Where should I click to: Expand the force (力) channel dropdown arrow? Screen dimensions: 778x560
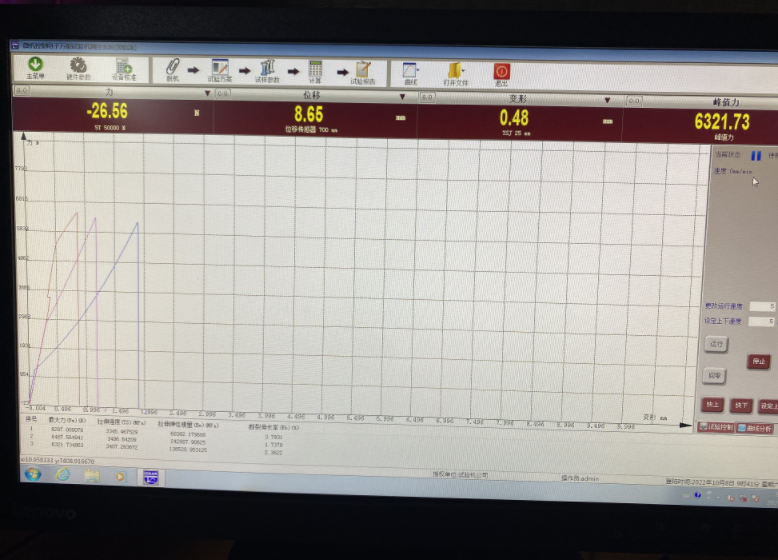(206, 95)
